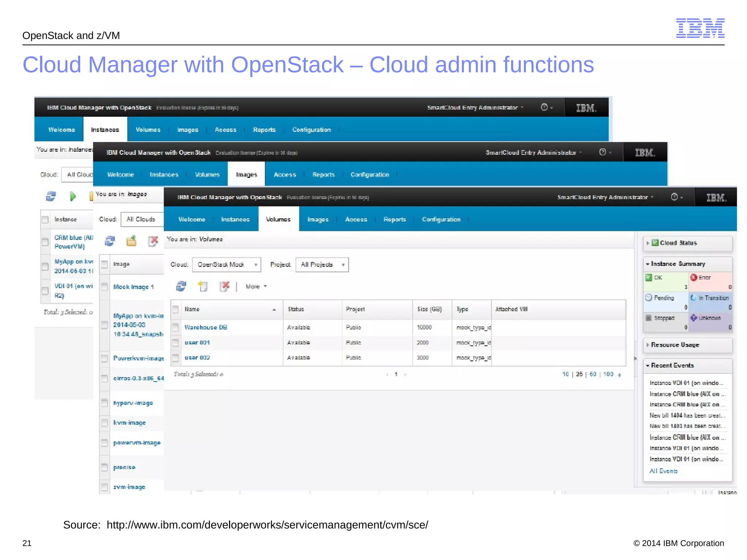Switch to Welcome tab in front window
747x560 pixels.
[x=192, y=219]
